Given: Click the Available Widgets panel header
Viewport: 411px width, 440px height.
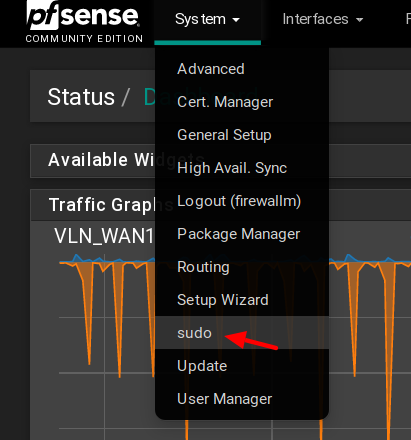Looking at the screenshot, I should 220,161.
